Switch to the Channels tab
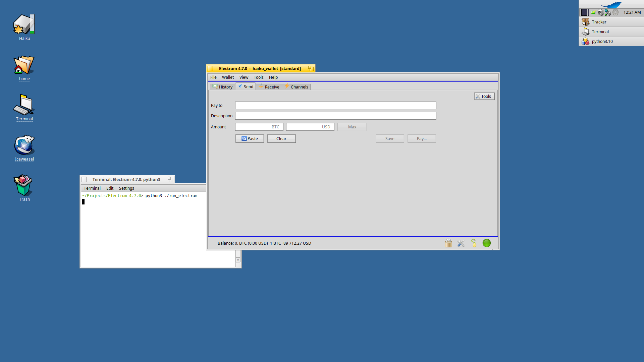This screenshot has width=644, height=362. [296, 87]
